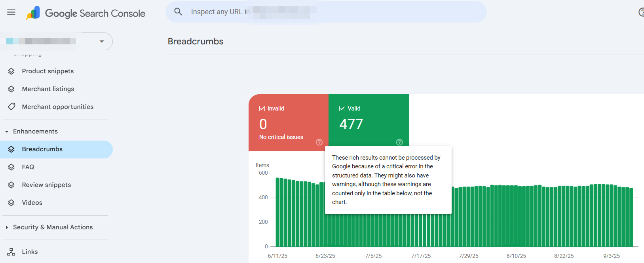Select the Breadcrumbs sidebar item
644x263 pixels.
42,149
